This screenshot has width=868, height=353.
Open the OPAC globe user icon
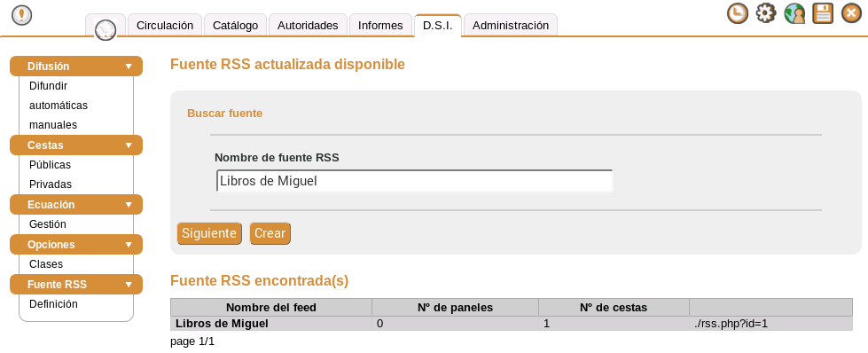click(x=794, y=12)
